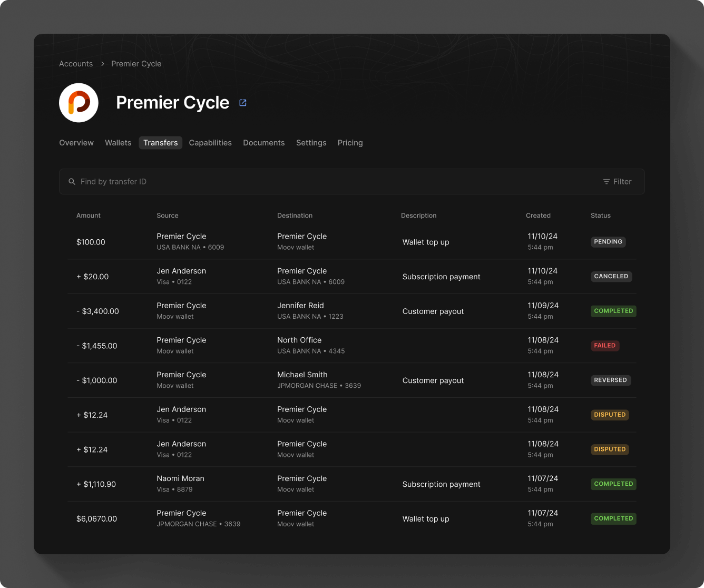Open the Pricing tab
Viewport: 704px width, 588px height.
350,143
